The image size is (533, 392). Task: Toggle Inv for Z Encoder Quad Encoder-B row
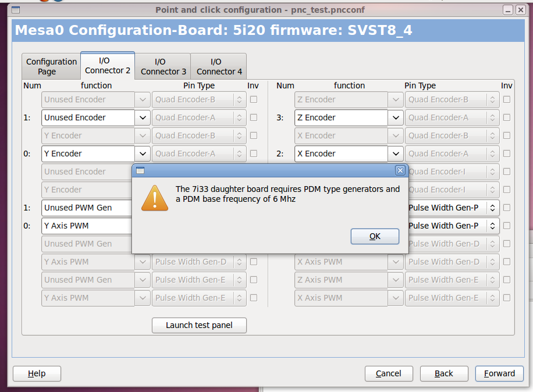[x=507, y=99]
